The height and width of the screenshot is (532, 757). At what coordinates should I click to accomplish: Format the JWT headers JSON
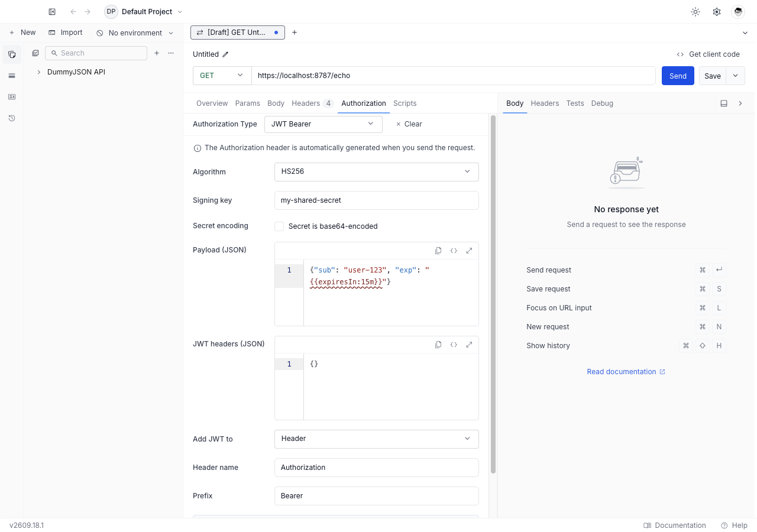454,345
